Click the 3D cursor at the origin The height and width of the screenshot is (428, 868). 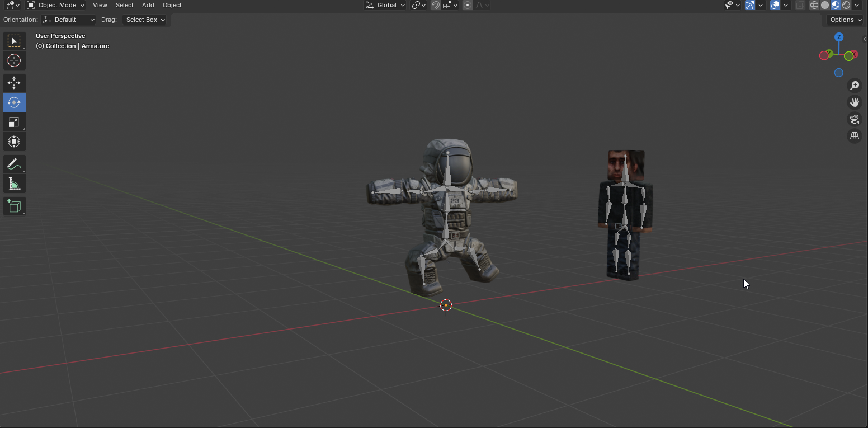pos(446,305)
